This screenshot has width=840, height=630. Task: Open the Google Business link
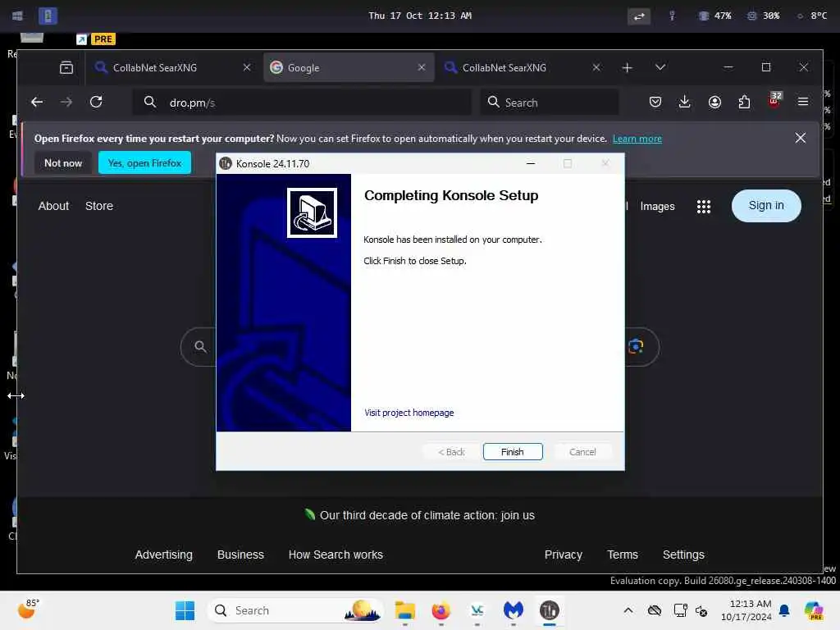(x=240, y=555)
